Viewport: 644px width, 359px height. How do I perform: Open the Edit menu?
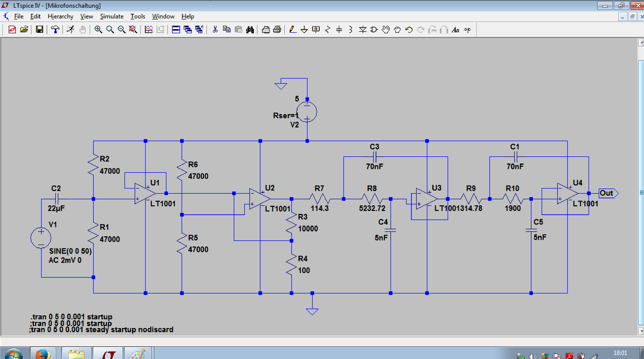pyautogui.click(x=35, y=16)
